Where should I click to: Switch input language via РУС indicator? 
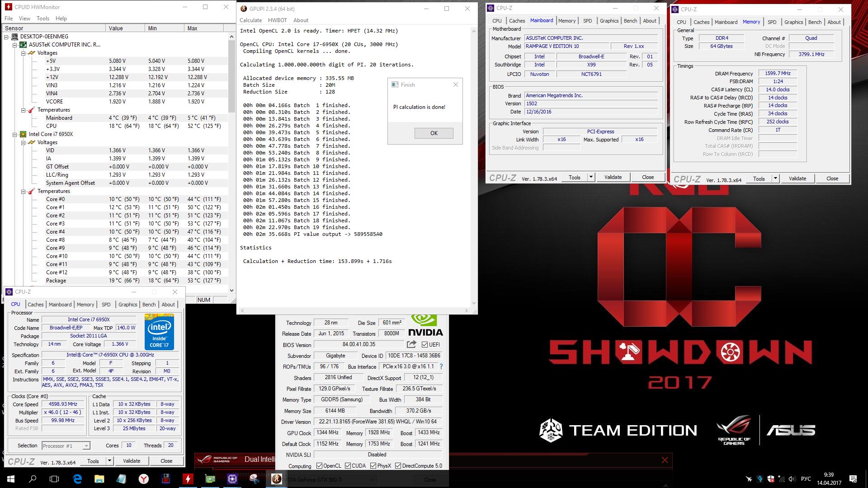[x=806, y=479]
